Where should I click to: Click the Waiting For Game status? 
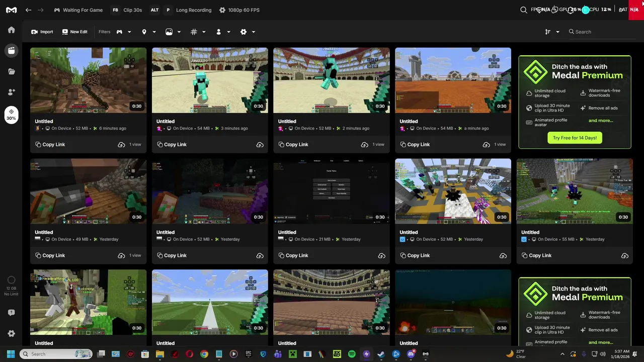click(x=78, y=10)
